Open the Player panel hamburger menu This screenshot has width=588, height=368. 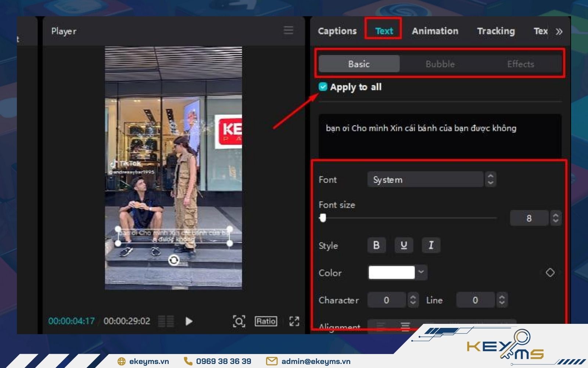288,30
